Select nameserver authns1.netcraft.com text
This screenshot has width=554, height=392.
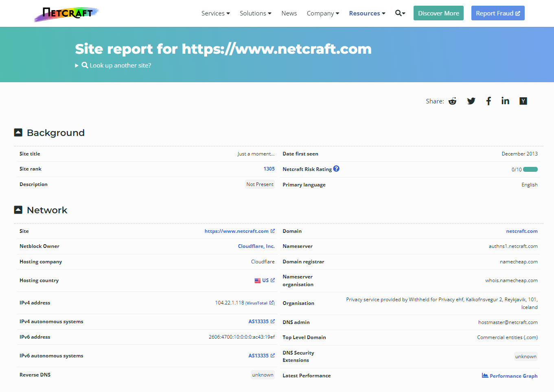coord(513,246)
